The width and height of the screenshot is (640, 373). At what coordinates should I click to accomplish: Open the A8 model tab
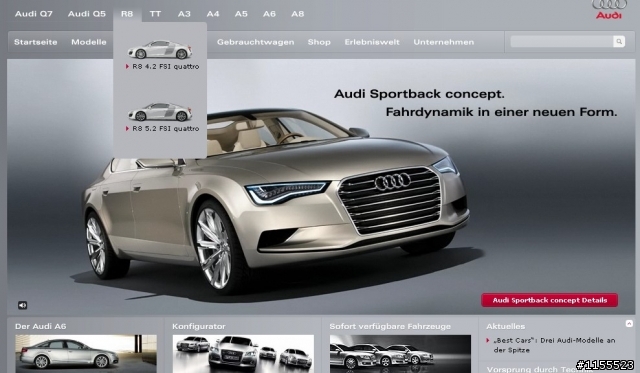pos(298,14)
